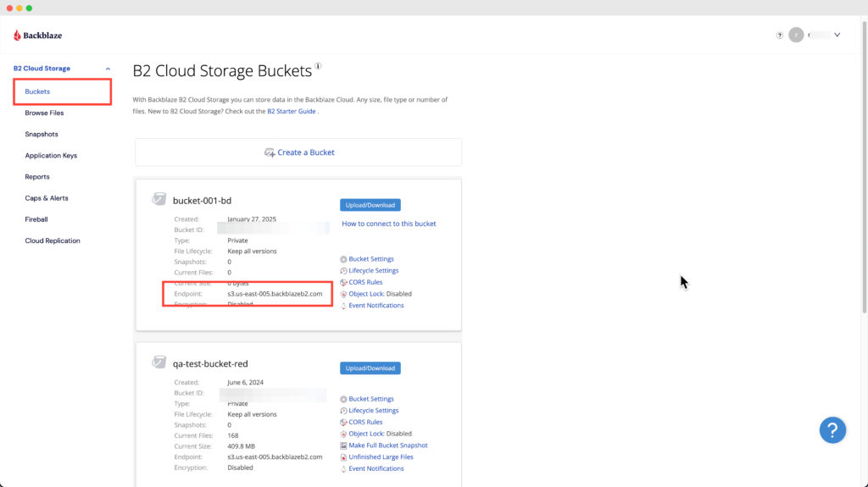This screenshot has height=487, width=868.
Task: Open the account dropdown chevron
Action: click(x=837, y=35)
